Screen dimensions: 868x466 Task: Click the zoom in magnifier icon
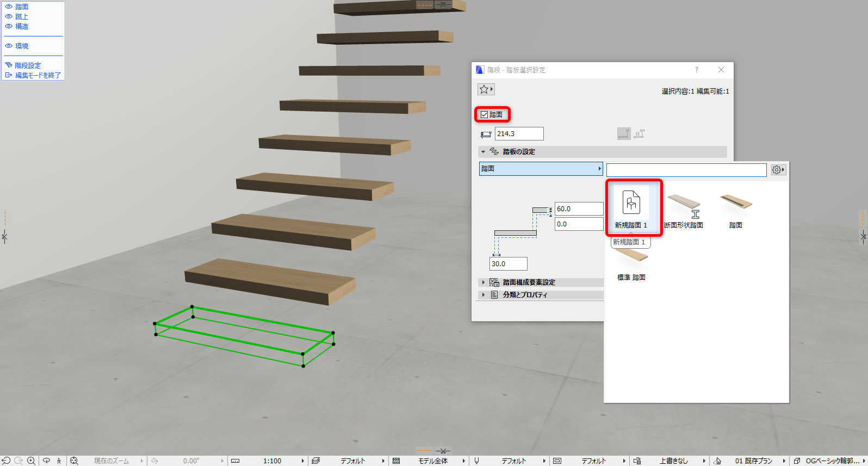32,461
